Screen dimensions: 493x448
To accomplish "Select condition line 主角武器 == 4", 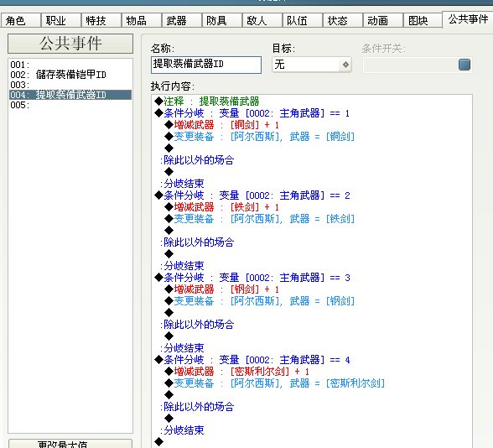I will (x=252, y=360).
